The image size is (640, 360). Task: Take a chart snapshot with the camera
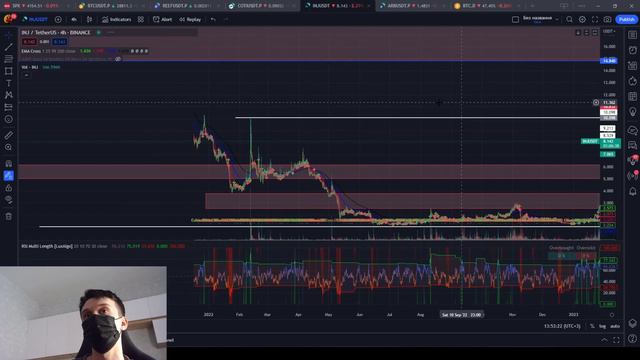[607, 19]
